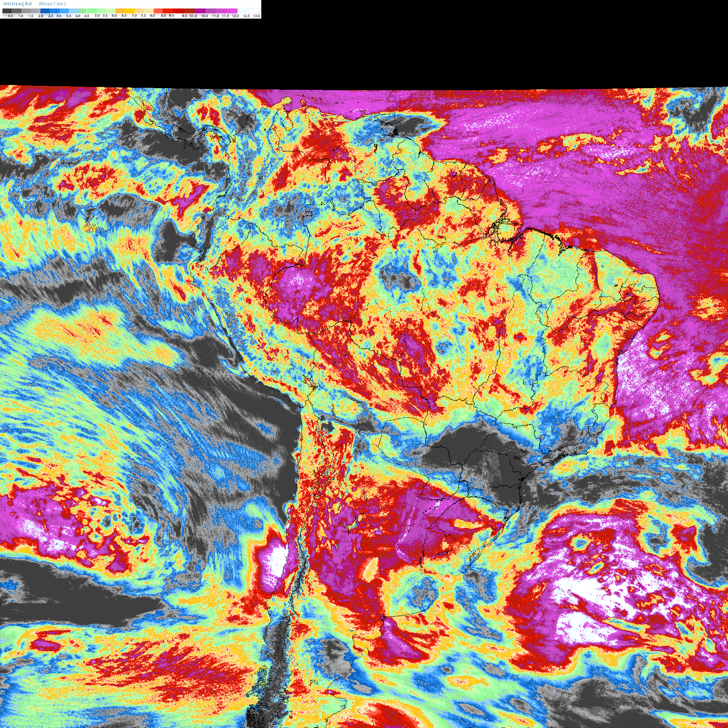Click the '7.5' legend value

click(x=143, y=15)
